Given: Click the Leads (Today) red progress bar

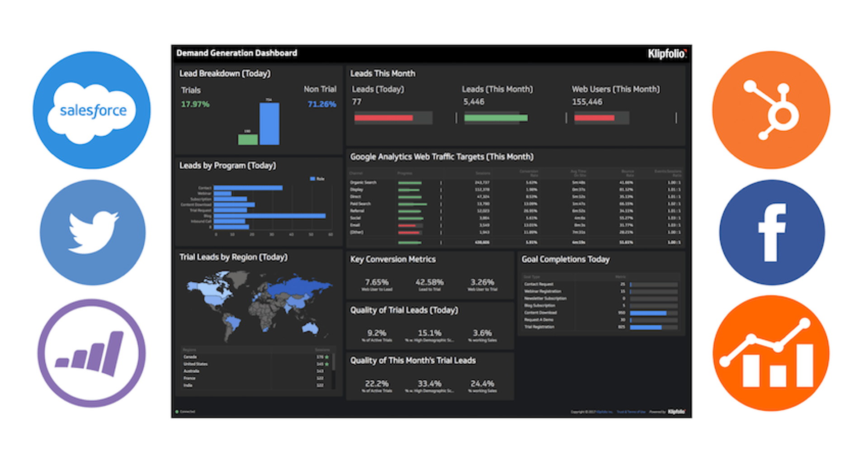Looking at the screenshot, I should (x=383, y=118).
